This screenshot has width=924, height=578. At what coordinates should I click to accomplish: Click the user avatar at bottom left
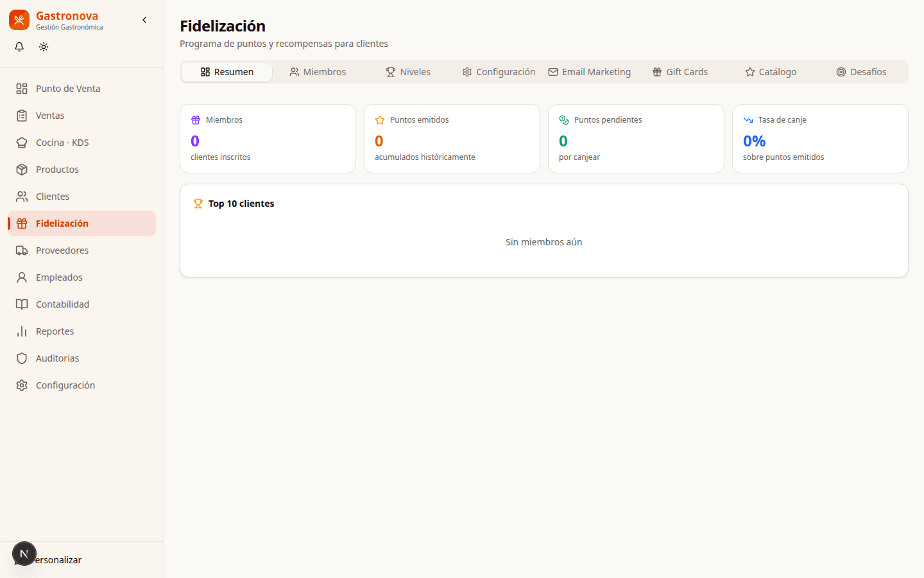tap(24, 554)
